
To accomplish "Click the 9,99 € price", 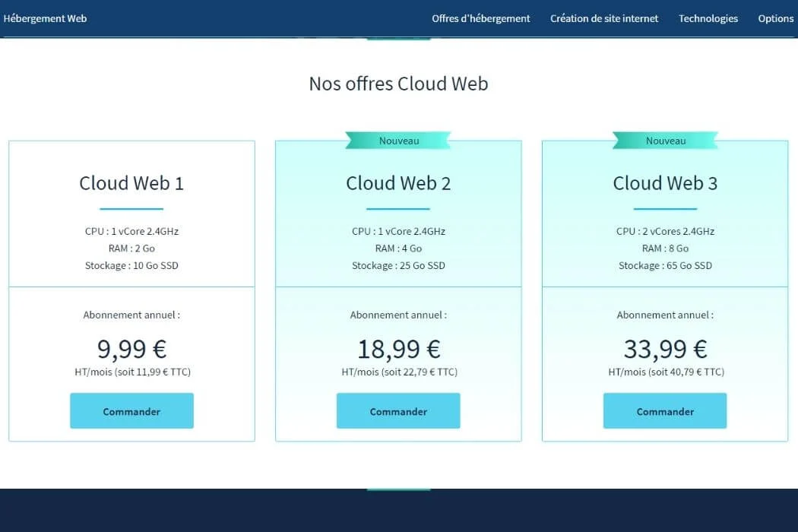I will pyautogui.click(x=131, y=350).
